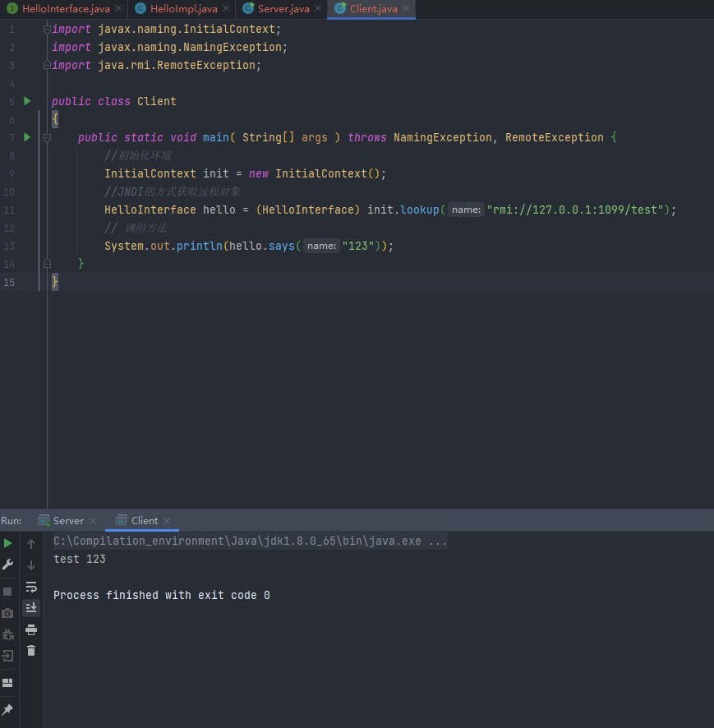
Task: Click the fold end marker at line 14
Action: 47,264
